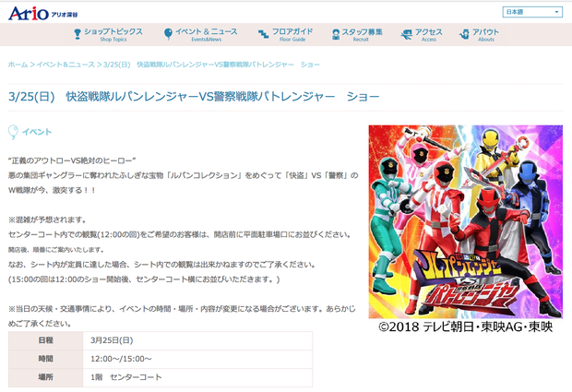The height and width of the screenshot is (392, 572).
Task: Click the Lupinranger VS Patranger poster image
Action: point(466,221)
